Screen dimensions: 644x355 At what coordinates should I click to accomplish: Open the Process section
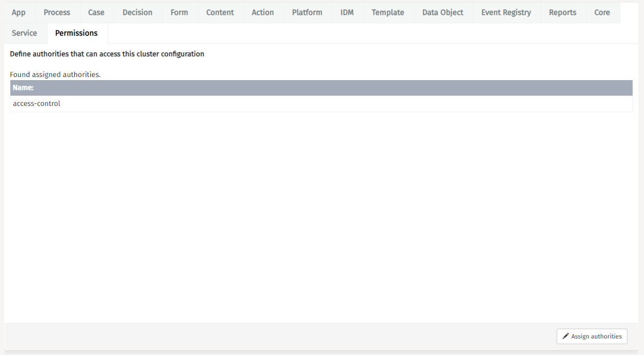pyautogui.click(x=56, y=12)
